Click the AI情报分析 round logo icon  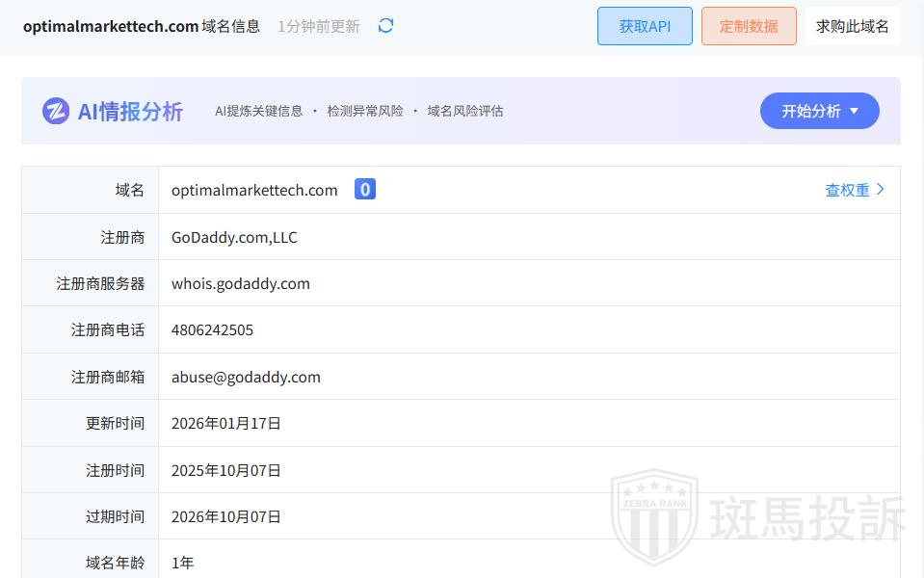56,111
